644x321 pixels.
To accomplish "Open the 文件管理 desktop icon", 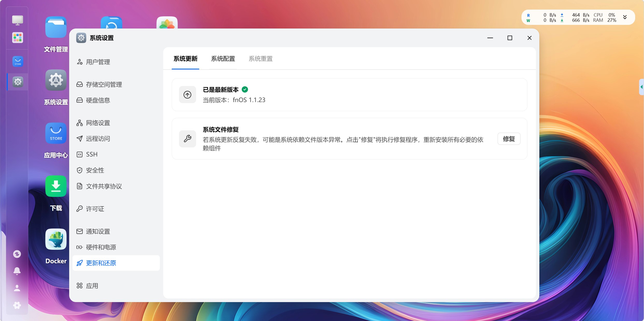I will [55, 27].
